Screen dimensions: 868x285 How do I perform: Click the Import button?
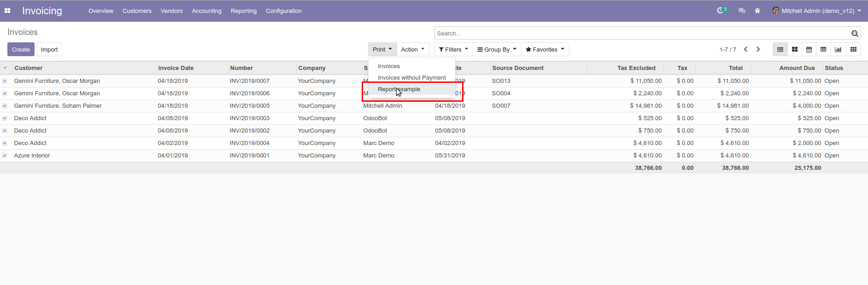coord(49,49)
